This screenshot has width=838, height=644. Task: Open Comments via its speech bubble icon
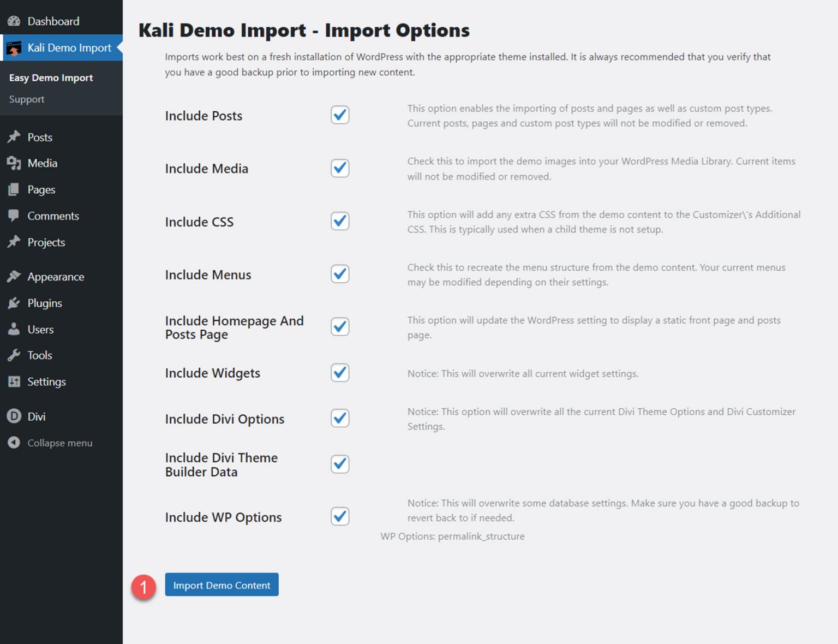(13, 216)
